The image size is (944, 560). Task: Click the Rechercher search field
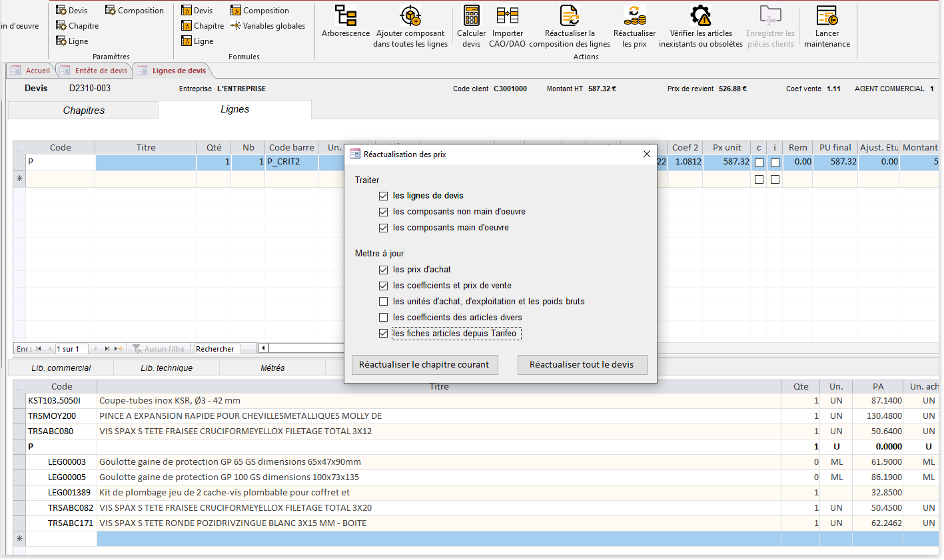(x=224, y=349)
